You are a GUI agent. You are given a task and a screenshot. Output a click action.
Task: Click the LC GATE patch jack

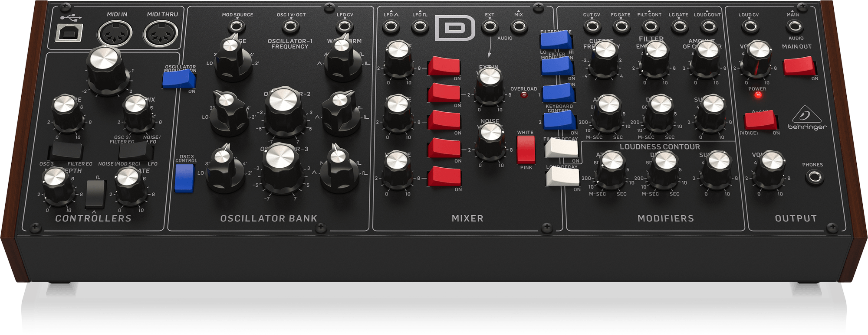(x=679, y=27)
